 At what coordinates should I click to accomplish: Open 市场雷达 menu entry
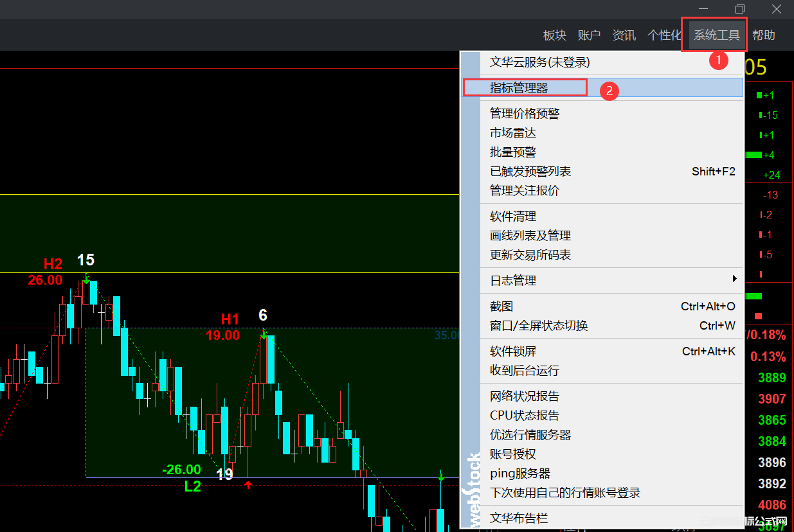click(x=612, y=133)
